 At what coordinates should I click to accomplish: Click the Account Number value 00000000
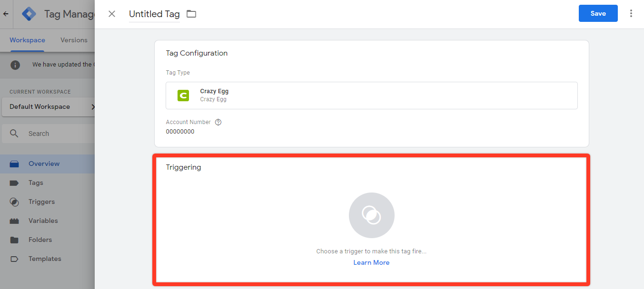tap(180, 132)
